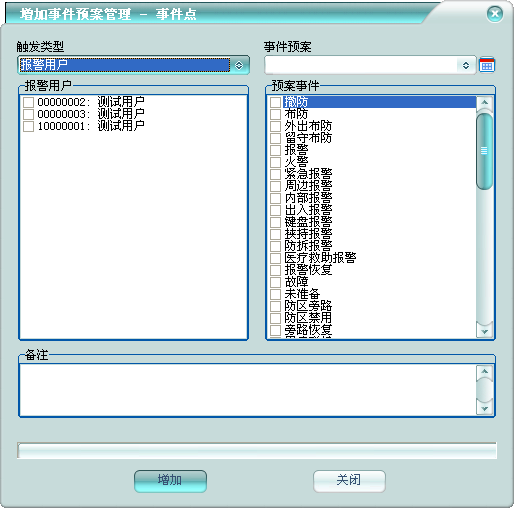Close the dialog with the round X icon
514x508 pixels.
coord(495,14)
